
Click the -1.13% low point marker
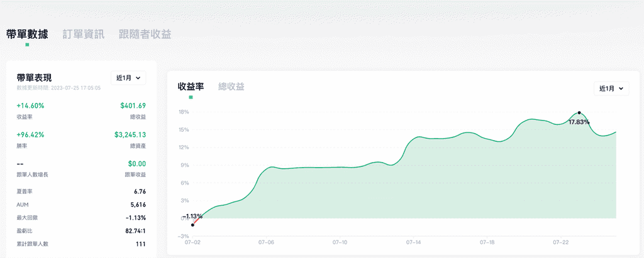(192, 225)
